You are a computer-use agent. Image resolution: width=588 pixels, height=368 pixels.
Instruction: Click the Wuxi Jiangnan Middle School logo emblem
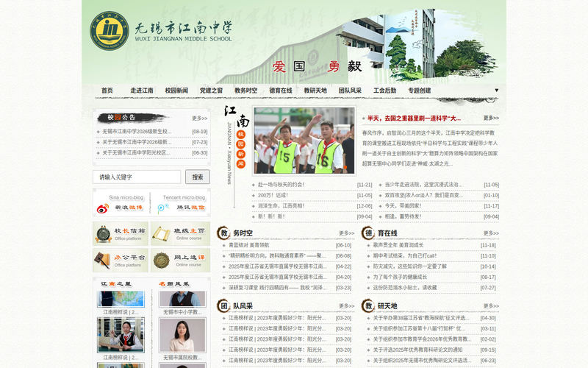pos(109,30)
